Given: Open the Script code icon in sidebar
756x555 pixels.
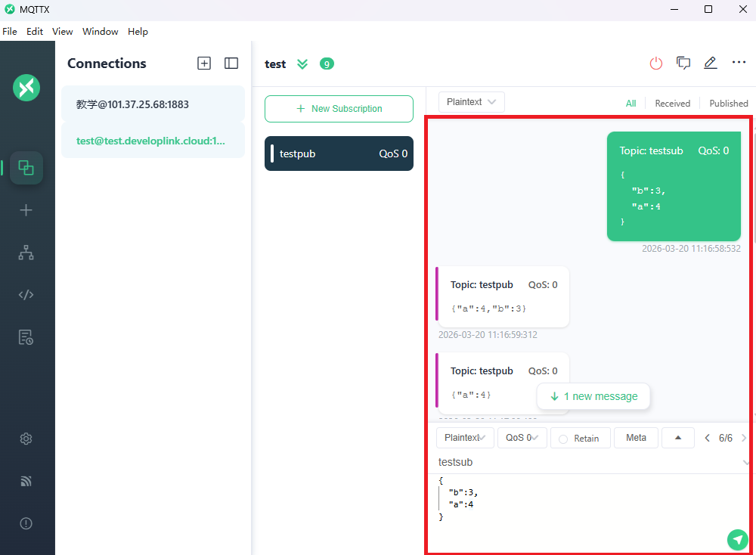Looking at the screenshot, I should tap(26, 295).
